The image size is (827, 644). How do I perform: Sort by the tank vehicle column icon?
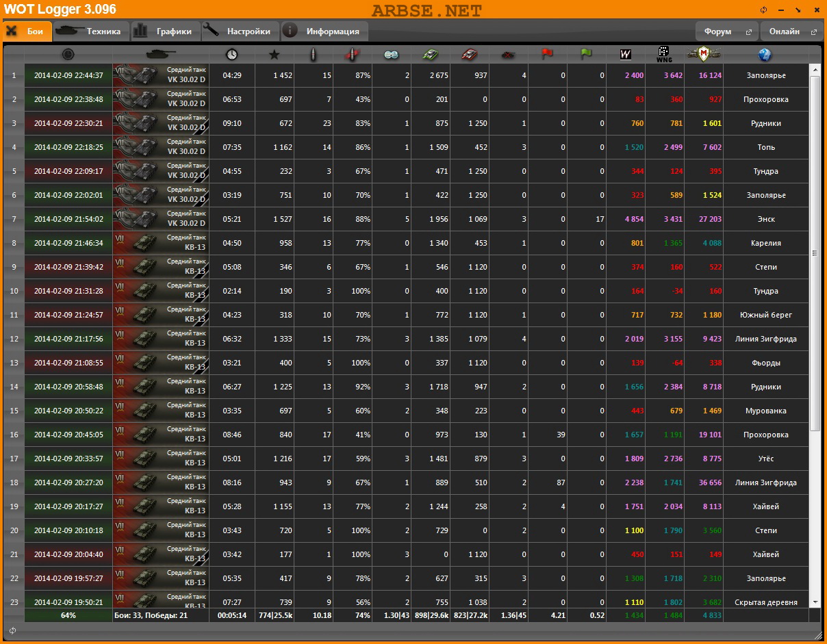tap(161, 54)
